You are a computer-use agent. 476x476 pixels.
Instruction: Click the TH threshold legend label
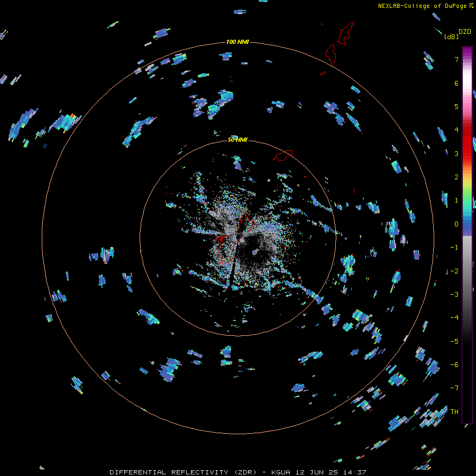coord(454,412)
